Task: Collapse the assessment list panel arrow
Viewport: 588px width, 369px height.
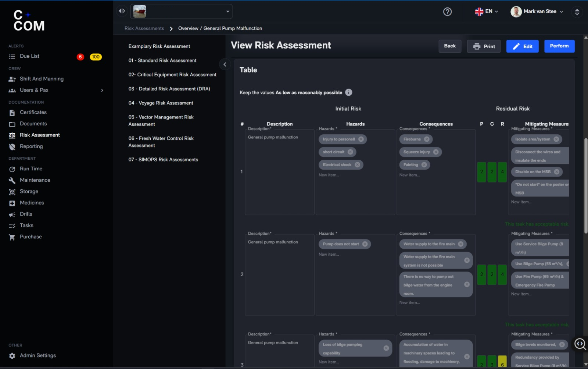Action: coord(225,64)
